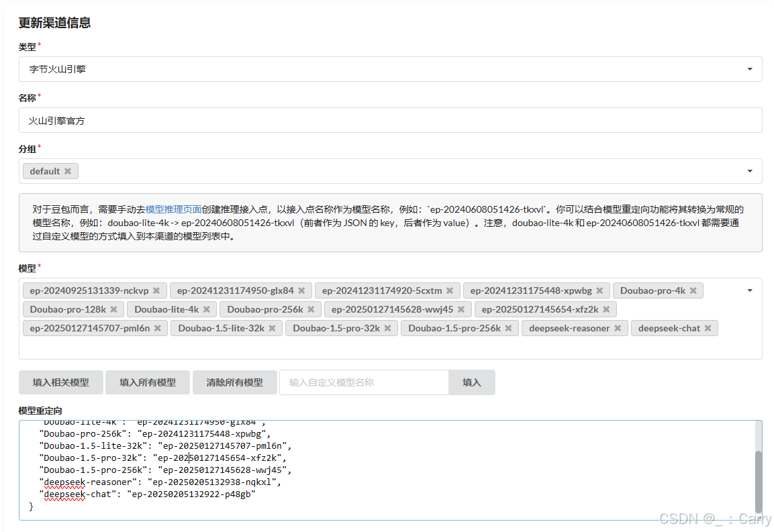Image resolution: width=774 pixels, height=532 pixels.
Task: Open the 类型 channel type dropdown
Action: click(x=391, y=69)
